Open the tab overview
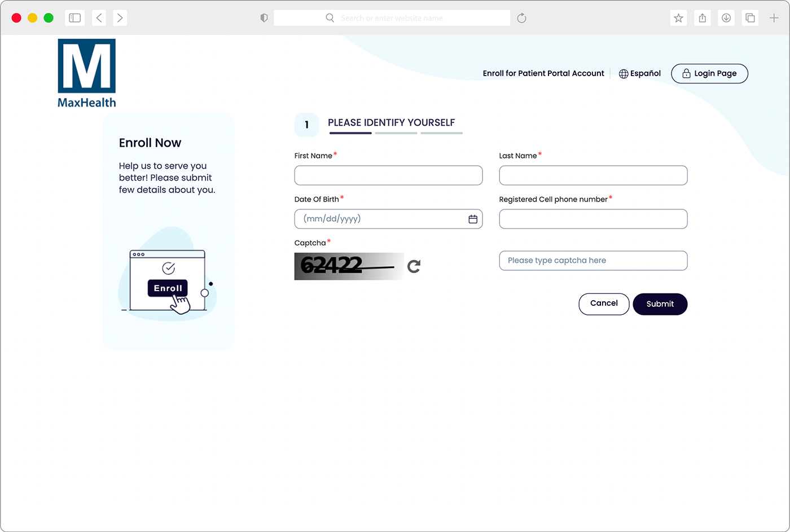The height and width of the screenshot is (532, 790). [750, 18]
